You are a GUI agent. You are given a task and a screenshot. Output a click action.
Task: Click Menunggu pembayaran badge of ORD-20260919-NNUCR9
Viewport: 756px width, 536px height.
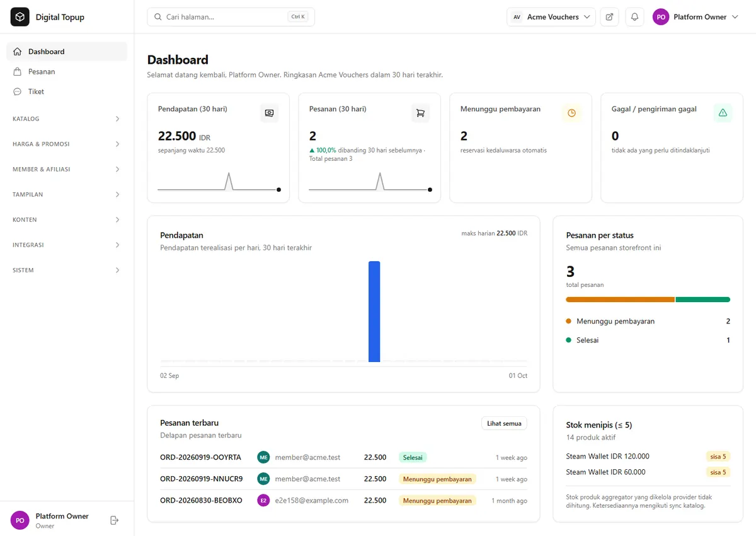[437, 479]
